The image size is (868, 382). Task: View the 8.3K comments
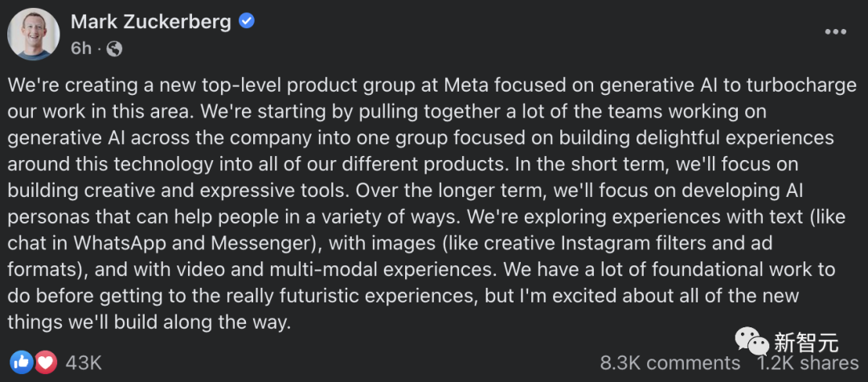pos(669,363)
